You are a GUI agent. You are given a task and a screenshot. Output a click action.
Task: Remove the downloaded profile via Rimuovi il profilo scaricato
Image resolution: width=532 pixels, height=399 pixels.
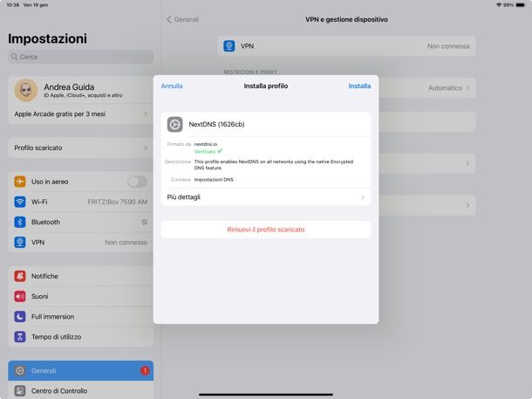(x=266, y=230)
